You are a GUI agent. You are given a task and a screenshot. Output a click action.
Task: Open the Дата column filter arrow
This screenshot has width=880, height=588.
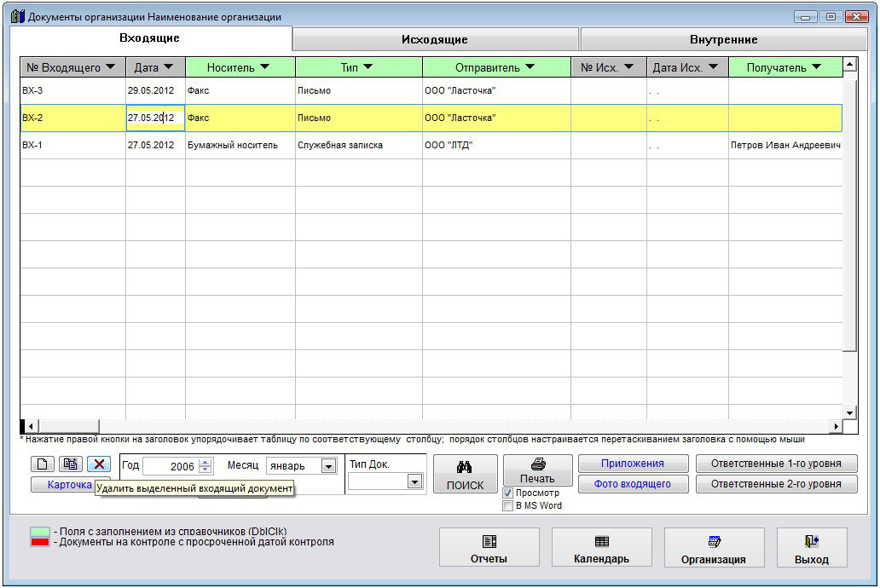[168, 66]
